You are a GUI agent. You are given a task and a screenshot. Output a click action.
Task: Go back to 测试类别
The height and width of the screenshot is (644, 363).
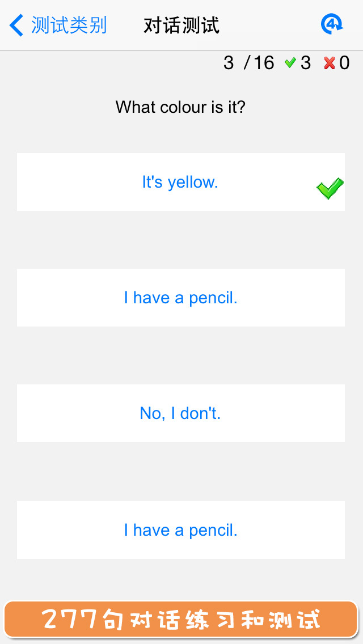point(69,26)
